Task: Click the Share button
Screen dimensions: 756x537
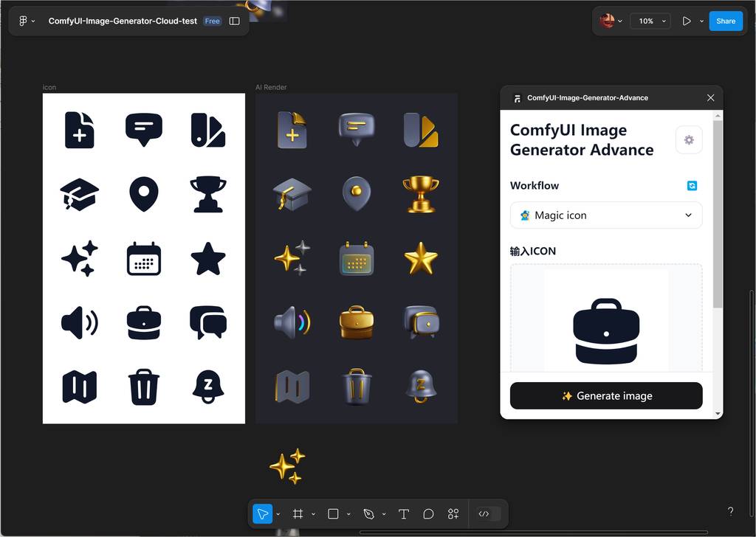Action: 725,21
